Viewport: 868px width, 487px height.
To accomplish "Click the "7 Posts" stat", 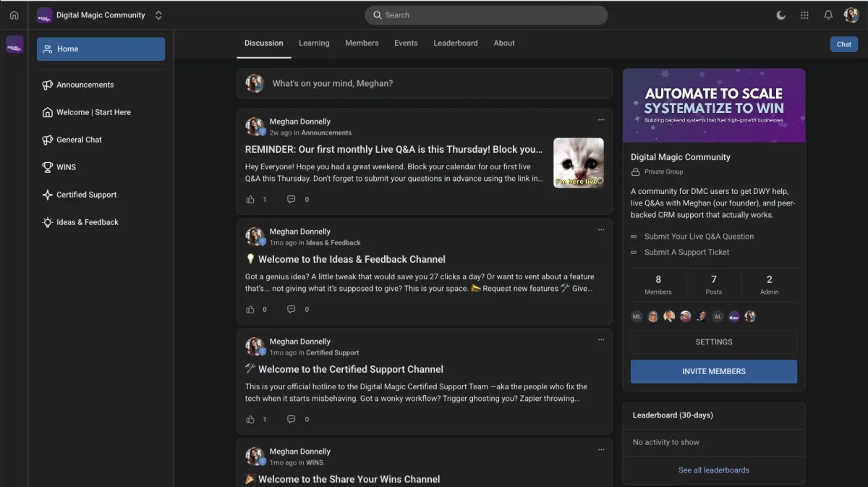I will [714, 284].
